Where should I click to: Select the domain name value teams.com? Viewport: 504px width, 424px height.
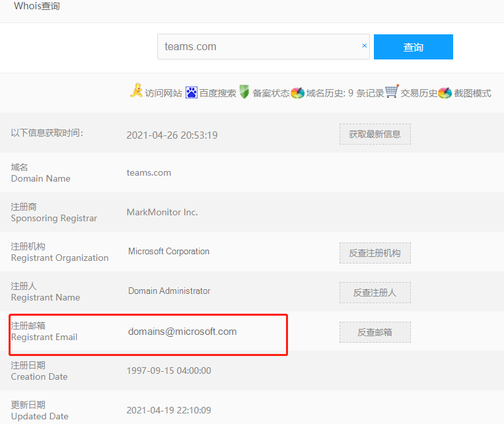click(149, 172)
